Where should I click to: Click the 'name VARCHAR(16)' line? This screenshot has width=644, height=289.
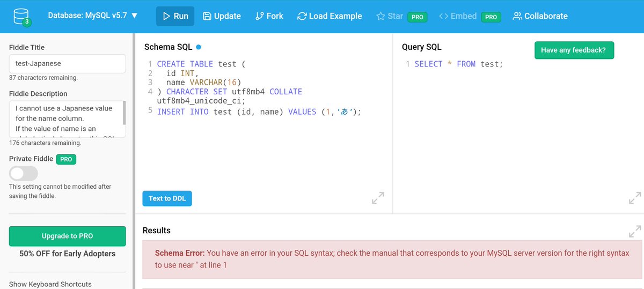pos(204,82)
